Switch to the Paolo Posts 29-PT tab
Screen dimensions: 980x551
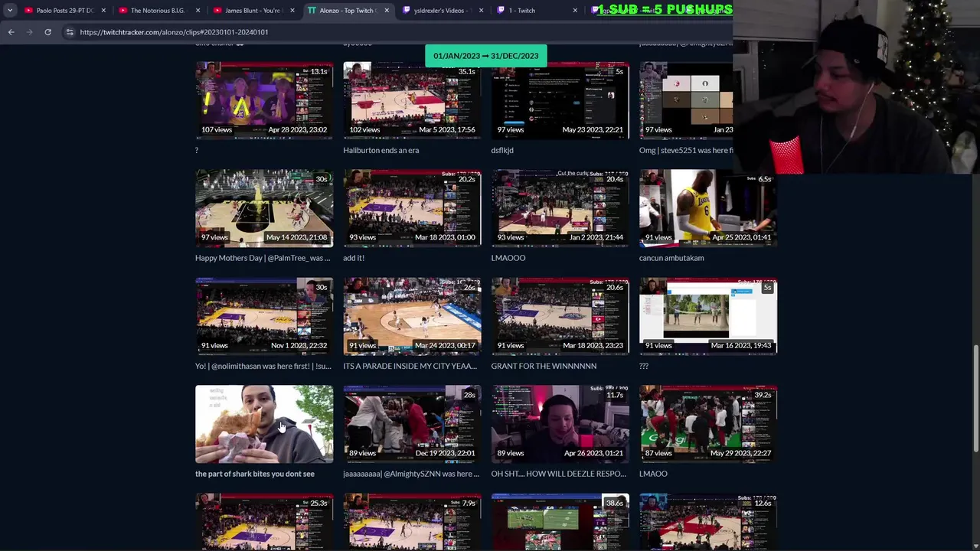(64, 11)
